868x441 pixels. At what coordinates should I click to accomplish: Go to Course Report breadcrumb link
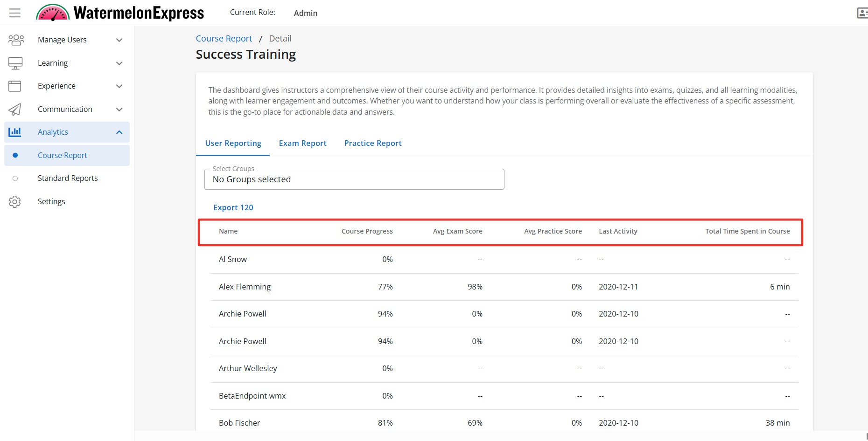point(224,39)
